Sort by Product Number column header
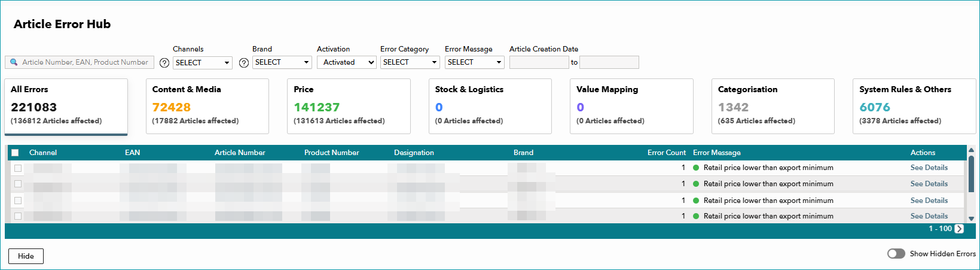Viewport: 980px width, 270px height. (332, 153)
